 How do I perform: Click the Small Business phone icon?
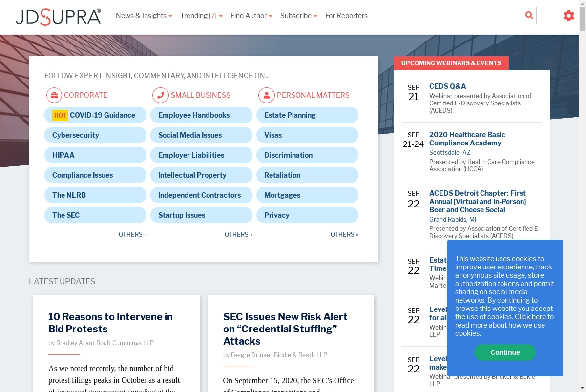point(161,95)
